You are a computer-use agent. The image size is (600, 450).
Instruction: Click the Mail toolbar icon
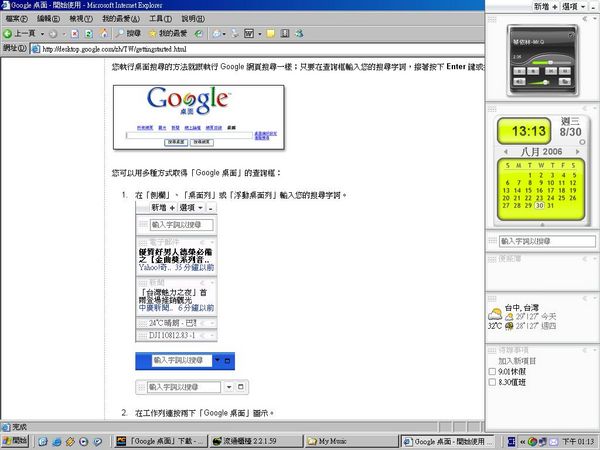[x=217, y=34]
